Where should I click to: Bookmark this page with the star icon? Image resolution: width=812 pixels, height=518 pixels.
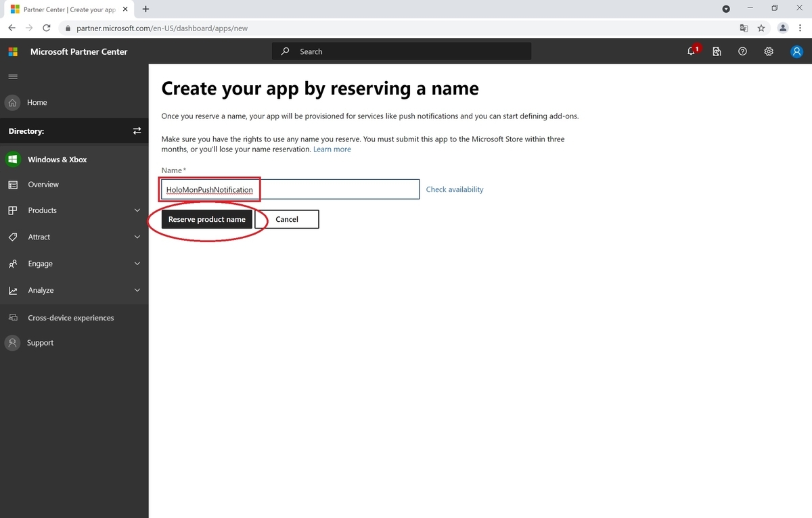pyautogui.click(x=761, y=28)
